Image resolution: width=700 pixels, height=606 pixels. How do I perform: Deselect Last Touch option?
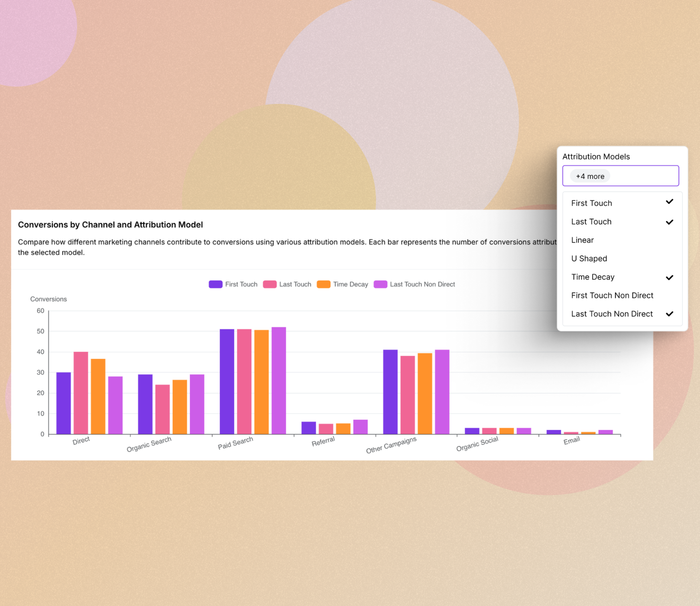click(x=622, y=222)
